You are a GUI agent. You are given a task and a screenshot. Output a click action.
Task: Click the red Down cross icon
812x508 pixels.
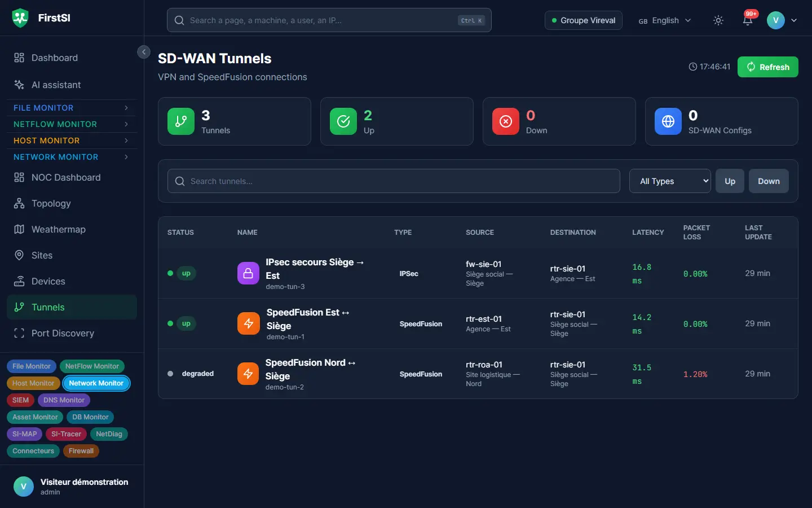506,121
